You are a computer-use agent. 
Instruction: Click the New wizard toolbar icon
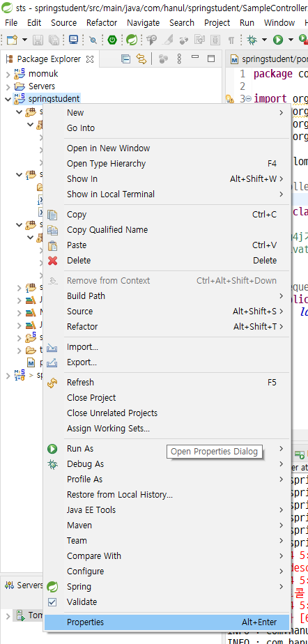(x=13, y=40)
